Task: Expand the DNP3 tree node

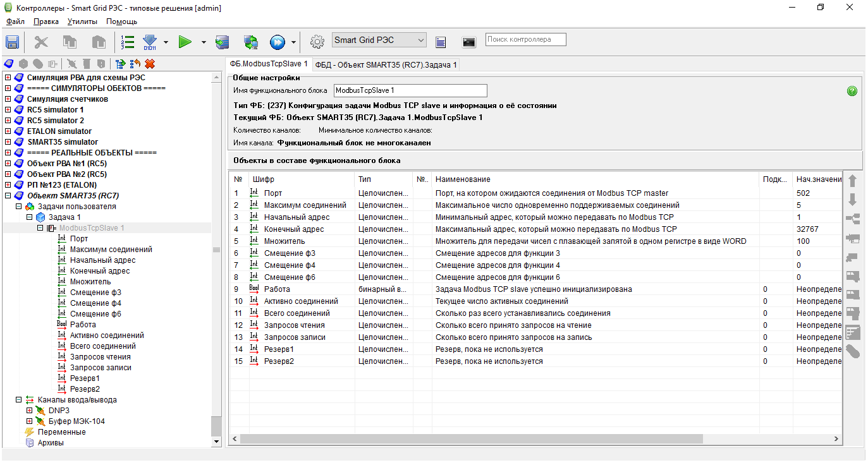Action: (x=29, y=411)
